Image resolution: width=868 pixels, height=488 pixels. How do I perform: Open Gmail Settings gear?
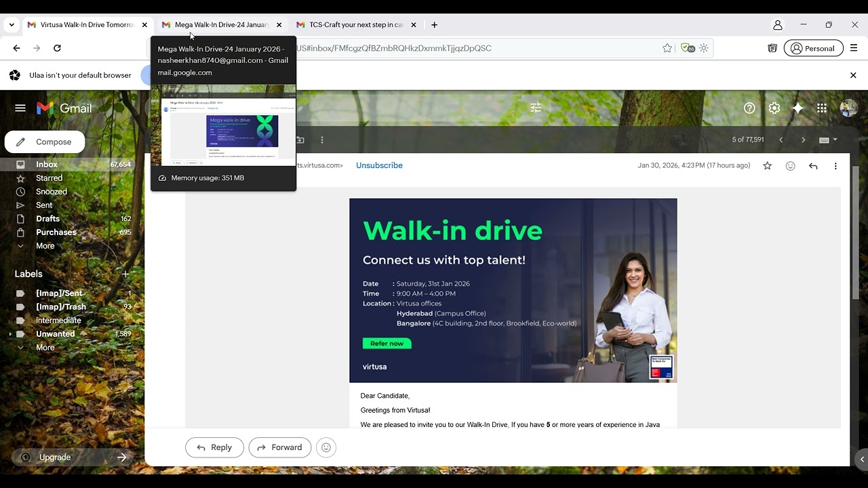774,108
